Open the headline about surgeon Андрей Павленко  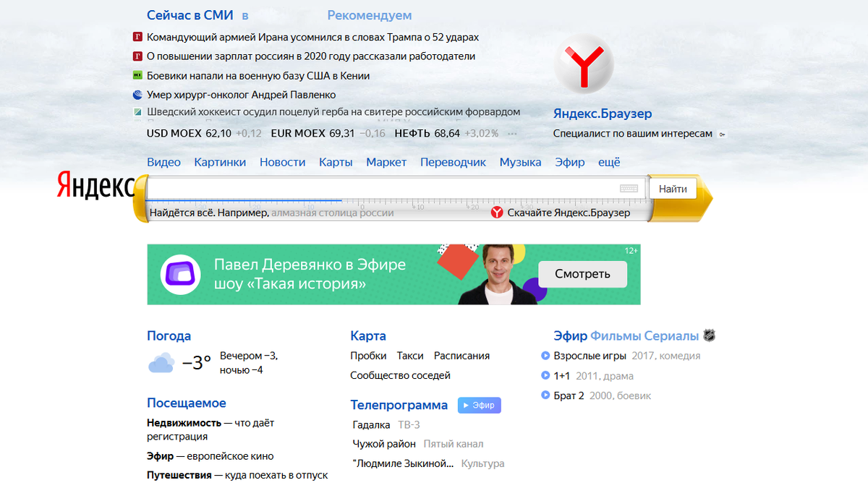pos(241,95)
